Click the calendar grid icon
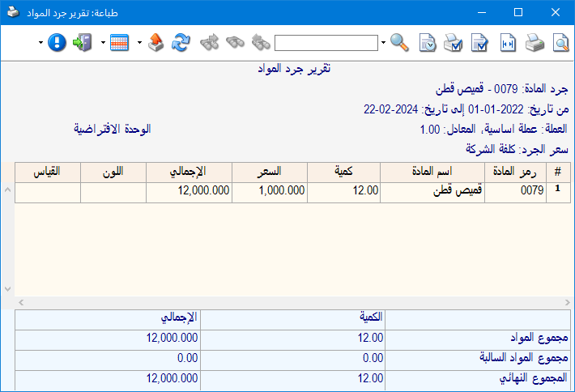The width and height of the screenshot is (575, 392). 119,43
